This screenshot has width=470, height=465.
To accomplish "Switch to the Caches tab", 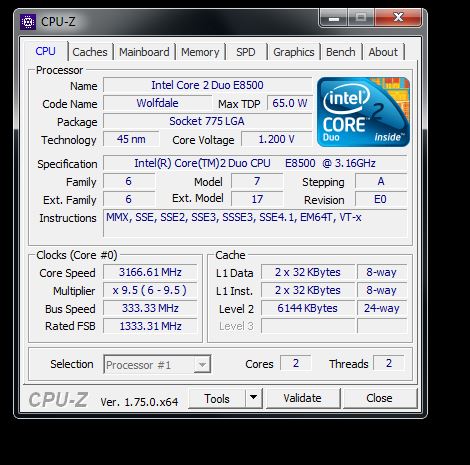I will tap(90, 52).
